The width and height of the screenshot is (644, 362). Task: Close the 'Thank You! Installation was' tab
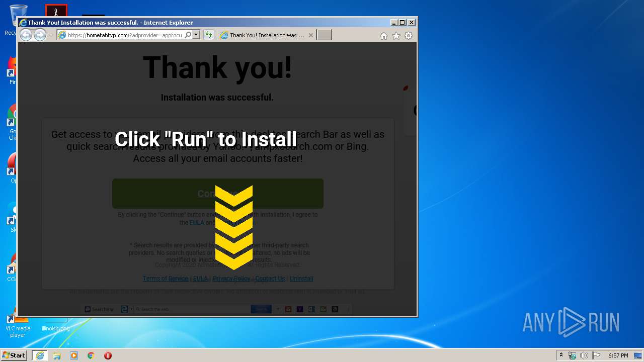(311, 35)
